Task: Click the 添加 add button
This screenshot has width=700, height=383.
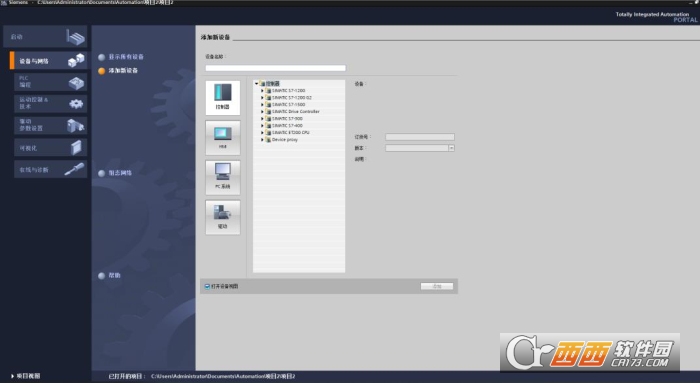Action: (x=437, y=286)
